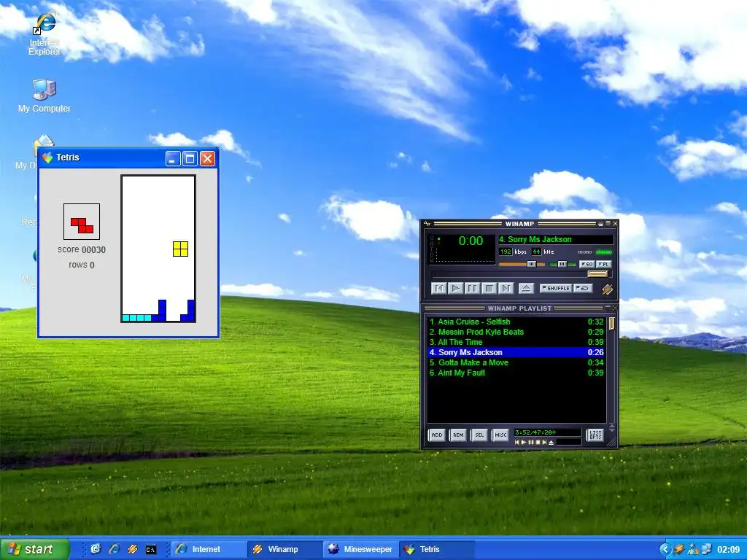
Task: Open Internet Explorer desktop icon
Action: click(44, 34)
